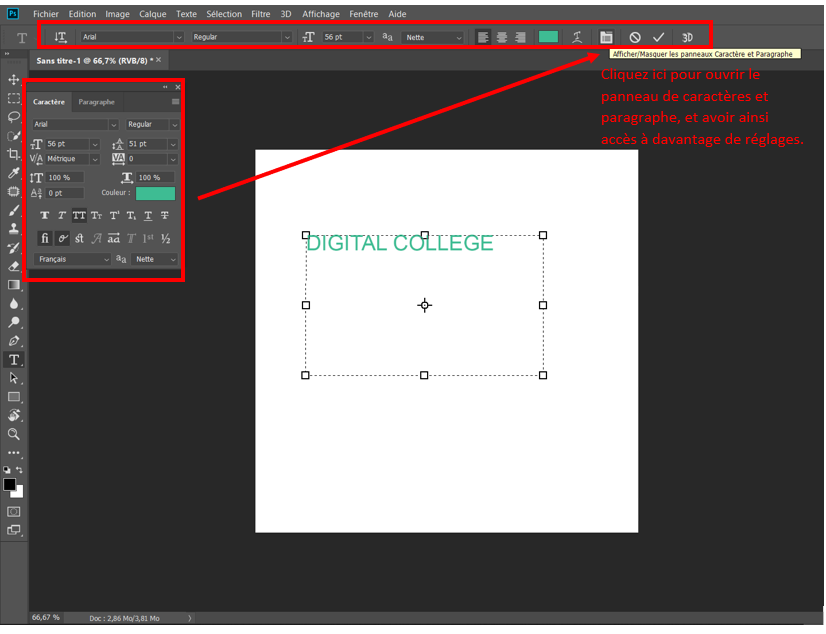The image size is (826, 634).
Task: Select the Rotate View hand tool
Action: pyautogui.click(x=14, y=415)
